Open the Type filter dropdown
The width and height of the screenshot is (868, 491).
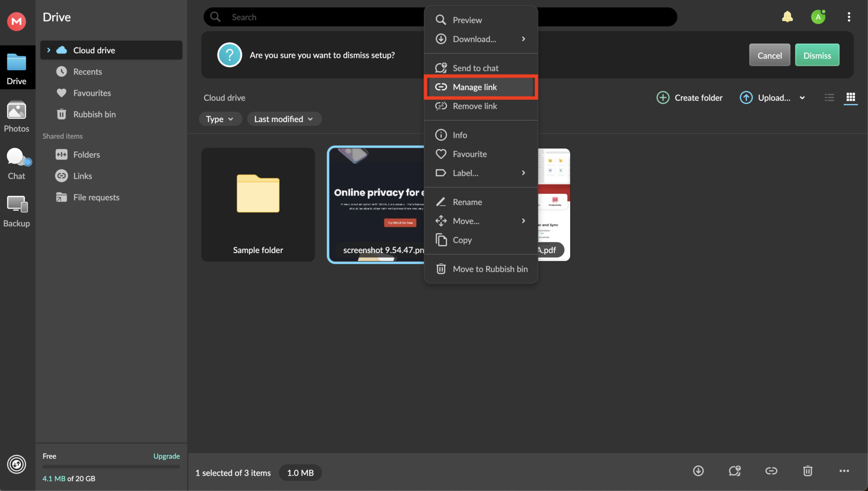(220, 119)
